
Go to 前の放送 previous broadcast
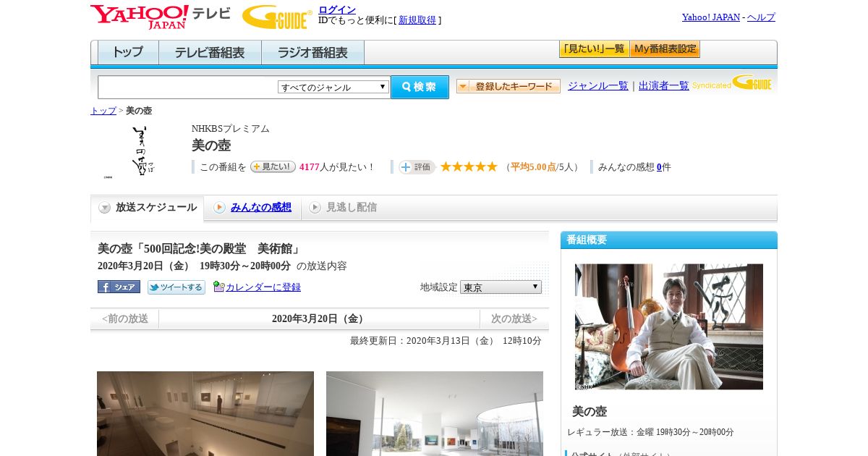(124, 319)
